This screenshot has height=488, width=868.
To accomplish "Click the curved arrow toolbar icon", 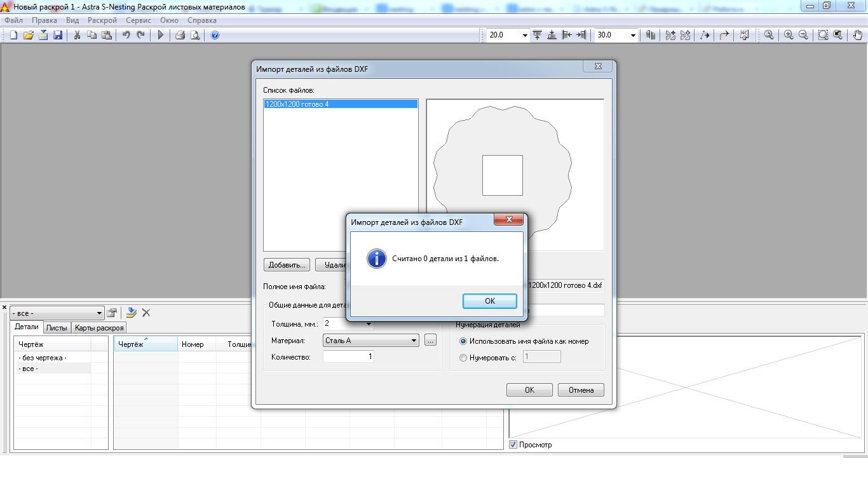I will (x=724, y=36).
